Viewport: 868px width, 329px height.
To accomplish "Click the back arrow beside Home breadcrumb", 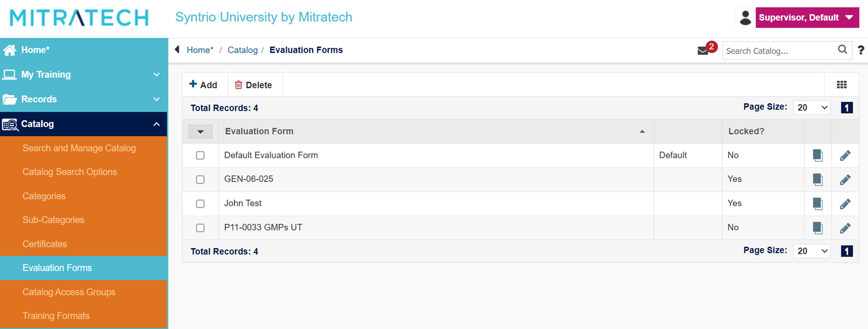I will [177, 50].
